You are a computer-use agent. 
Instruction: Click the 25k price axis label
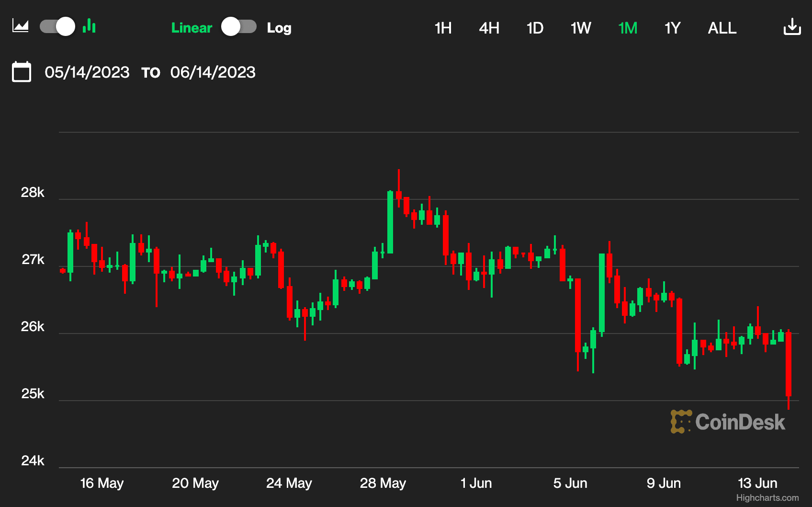click(x=33, y=393)
